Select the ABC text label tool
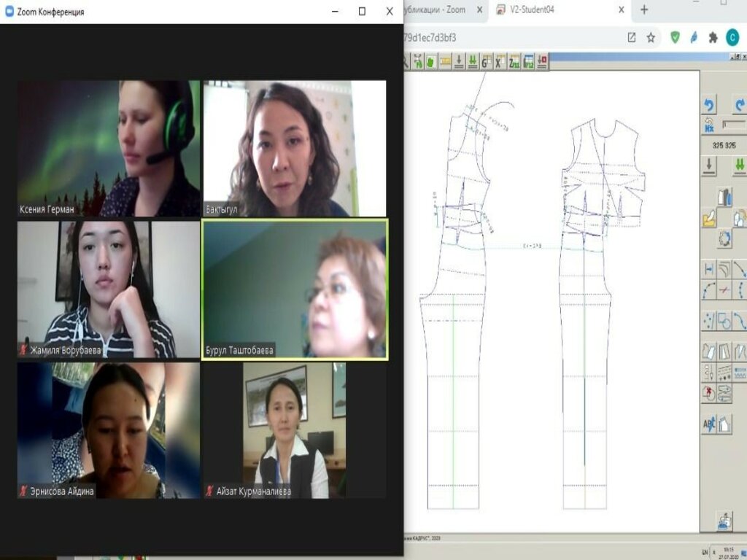Viewport: 747px width, 560px height. tap(709, 424)
